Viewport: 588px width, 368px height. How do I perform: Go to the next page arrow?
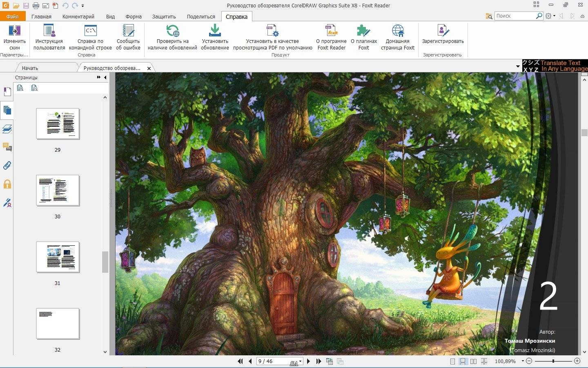pos(308,361)
